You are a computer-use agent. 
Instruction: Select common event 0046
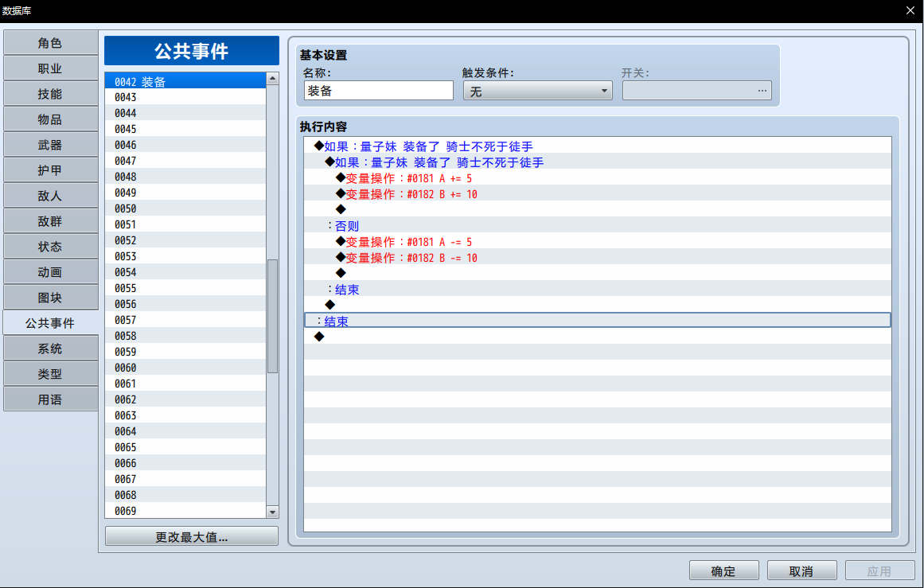(185, 145)
